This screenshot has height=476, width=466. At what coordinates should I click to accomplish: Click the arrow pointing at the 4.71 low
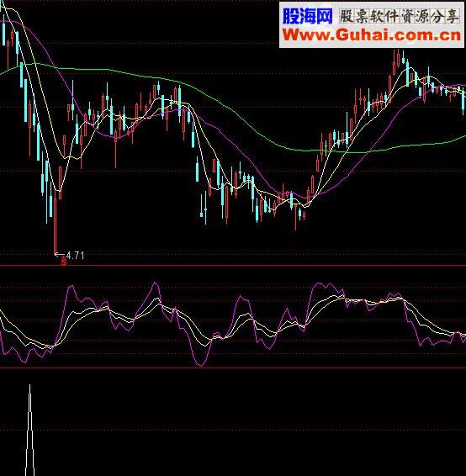click(60, 254)
